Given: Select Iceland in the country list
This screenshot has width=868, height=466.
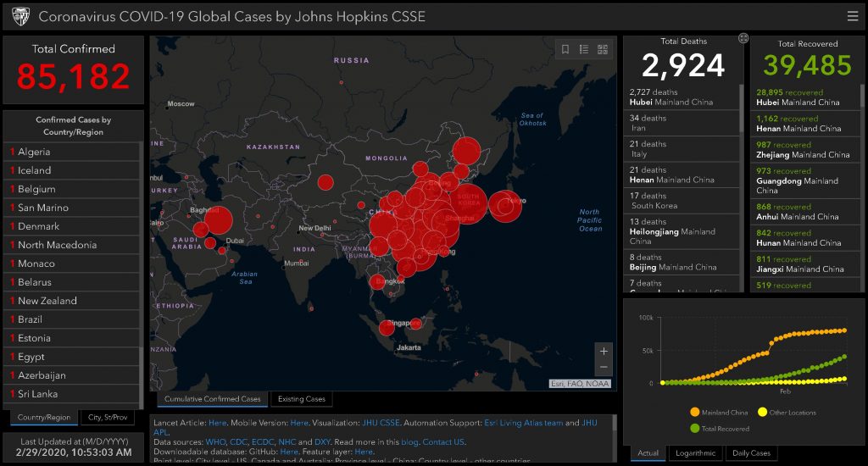Looking at the screenshot, I should (x=71, y=170).
